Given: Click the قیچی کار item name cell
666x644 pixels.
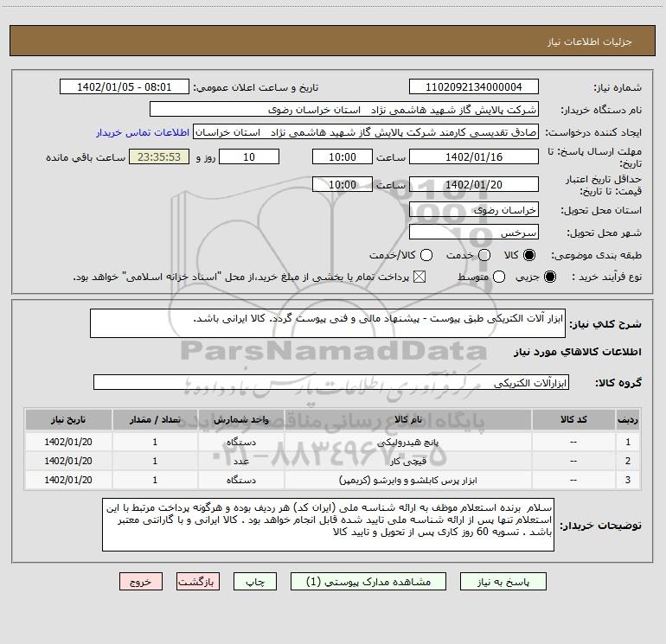Looking at the screenshot, I should [407, 461].
